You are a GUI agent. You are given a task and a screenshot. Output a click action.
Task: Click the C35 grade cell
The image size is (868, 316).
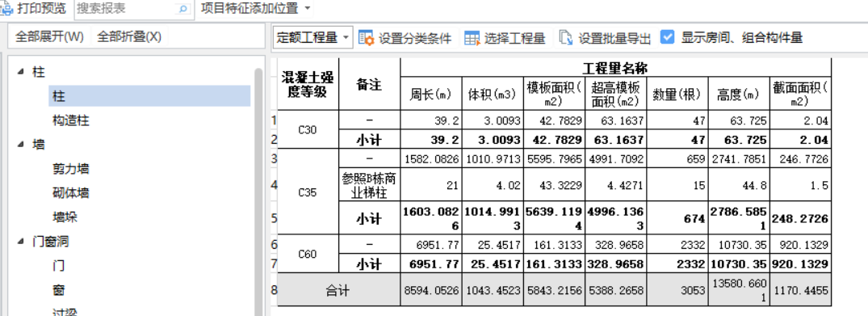tap(308, 192)
